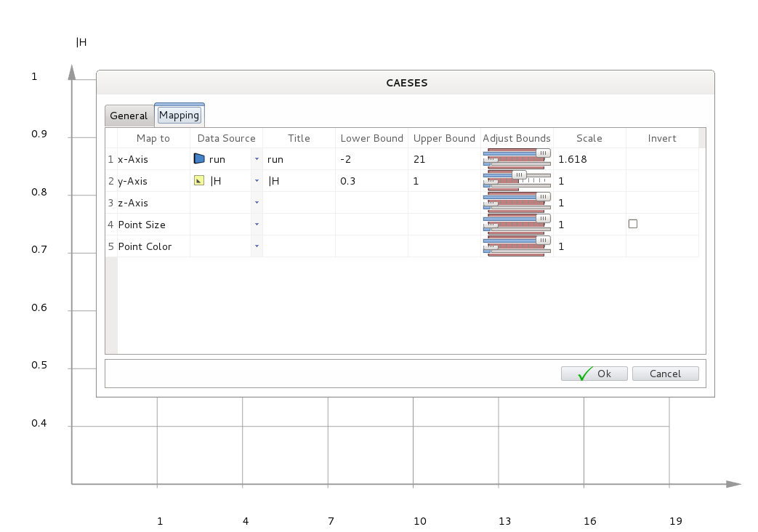The height and width of the screenshot is (532, 758).
Task: Click the z-Axis Adjust Bounds slider
Action: coord(517,203)
